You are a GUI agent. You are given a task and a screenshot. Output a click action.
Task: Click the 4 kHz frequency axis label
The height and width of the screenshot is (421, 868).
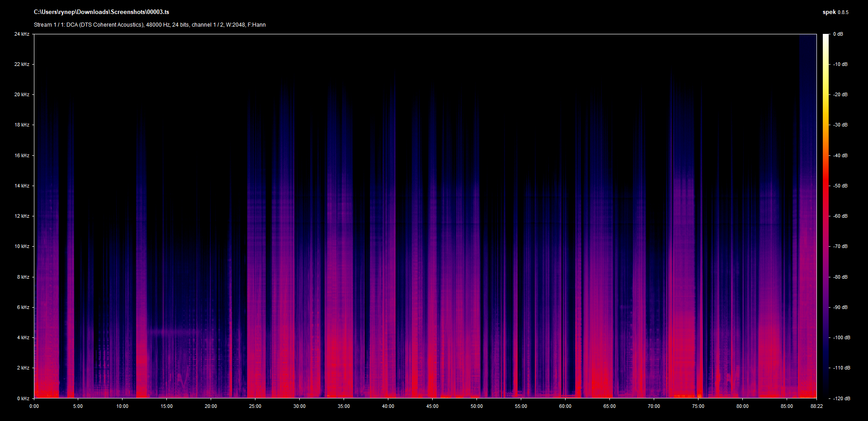click(23, 338)
